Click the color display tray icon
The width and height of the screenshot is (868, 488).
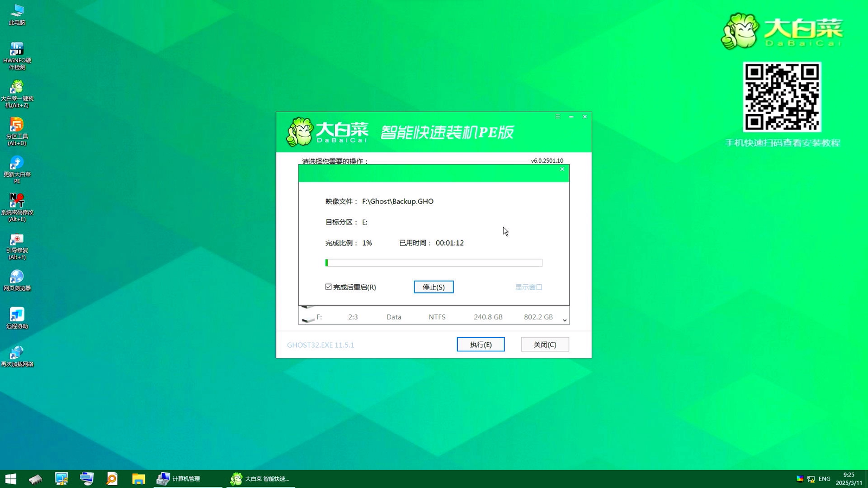tap(800, 479)
